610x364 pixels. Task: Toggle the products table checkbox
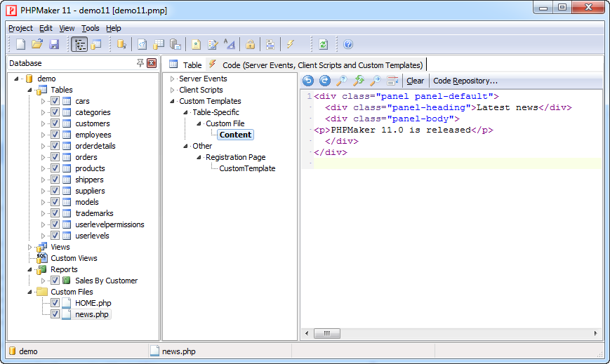[x=55, y=168]
